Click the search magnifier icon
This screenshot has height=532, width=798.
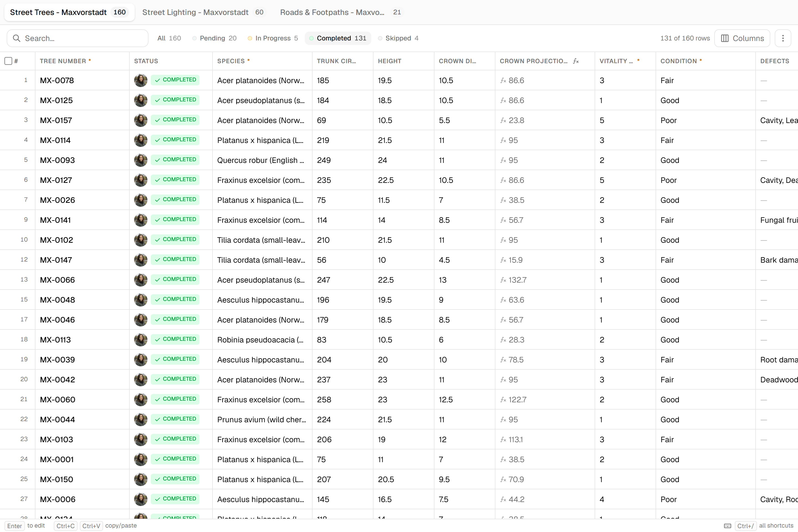tap(16, 38)
